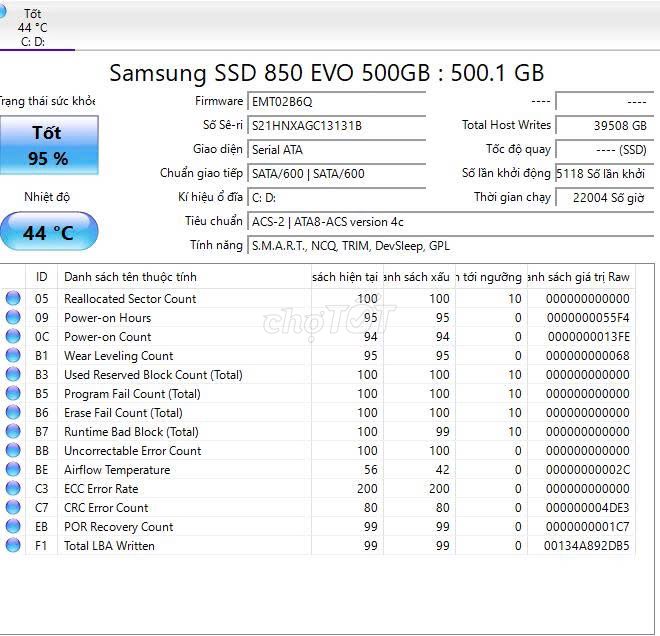This screenshot has height=636, width=660.
Task: Click the current value column header
Action: [347, 277]
